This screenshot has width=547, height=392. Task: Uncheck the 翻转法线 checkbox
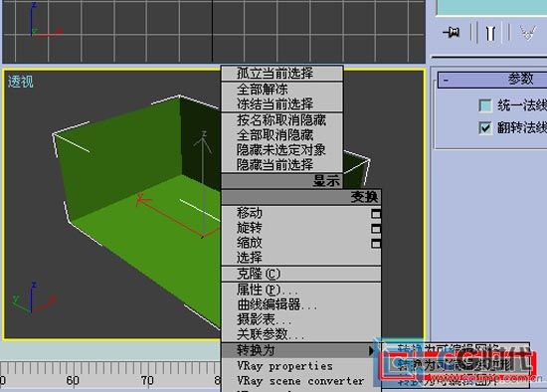(485, 127)
